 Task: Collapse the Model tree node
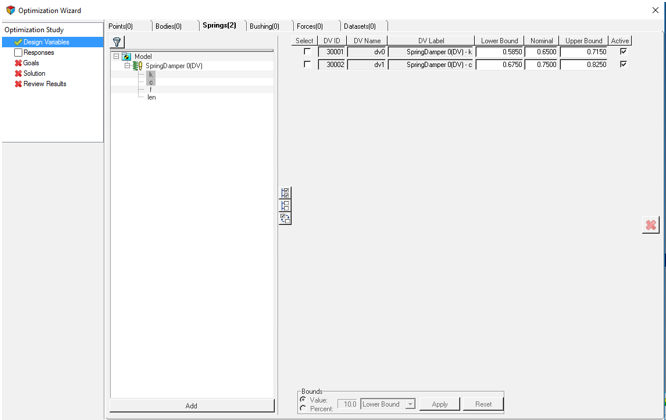tap(116, 57)
